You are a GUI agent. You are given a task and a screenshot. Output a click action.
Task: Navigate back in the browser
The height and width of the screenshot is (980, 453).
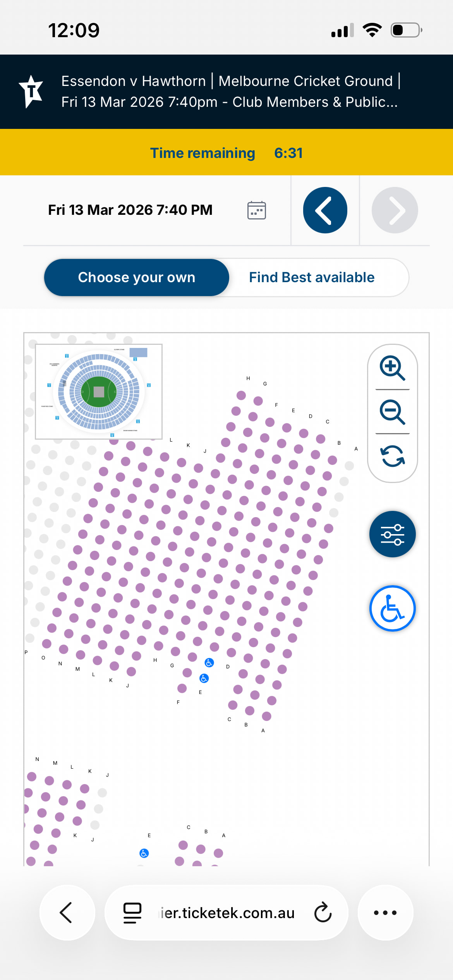coord(67,913)
